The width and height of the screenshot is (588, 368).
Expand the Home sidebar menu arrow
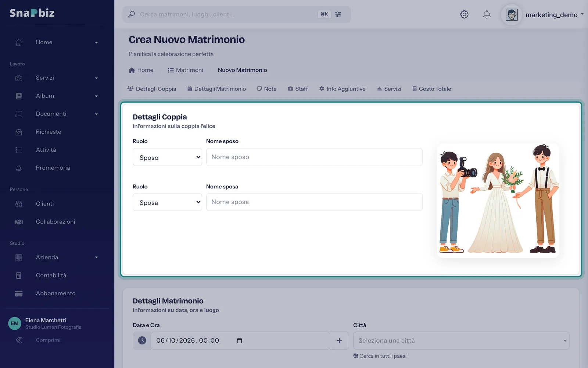(96, 43)
